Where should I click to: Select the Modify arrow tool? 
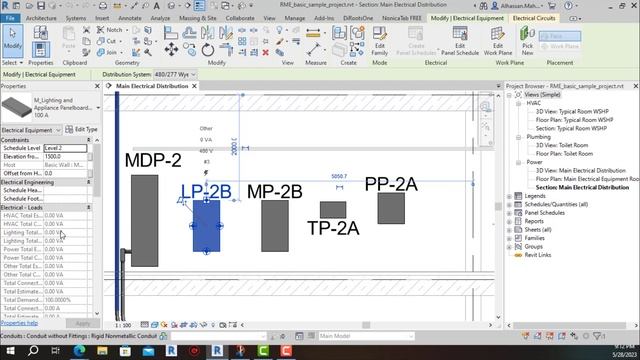click(x=12, y=40)
